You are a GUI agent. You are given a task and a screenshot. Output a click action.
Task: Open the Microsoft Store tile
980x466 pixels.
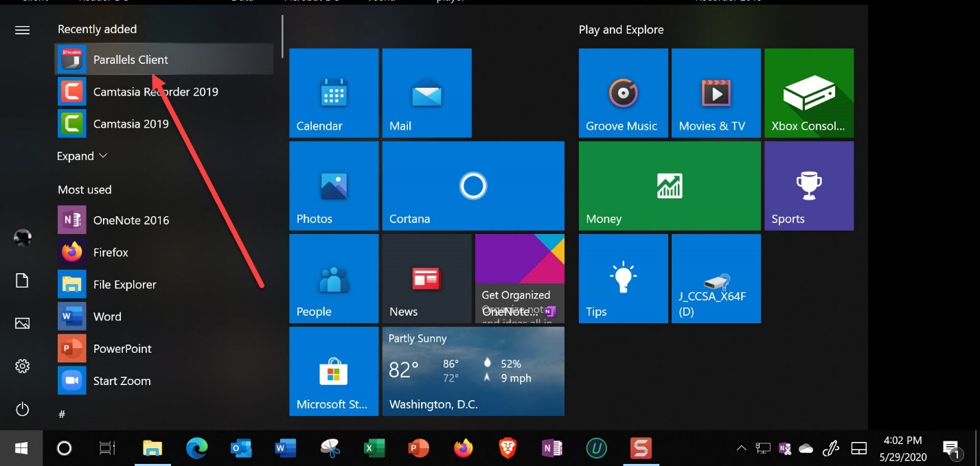[x=333, y=371]
